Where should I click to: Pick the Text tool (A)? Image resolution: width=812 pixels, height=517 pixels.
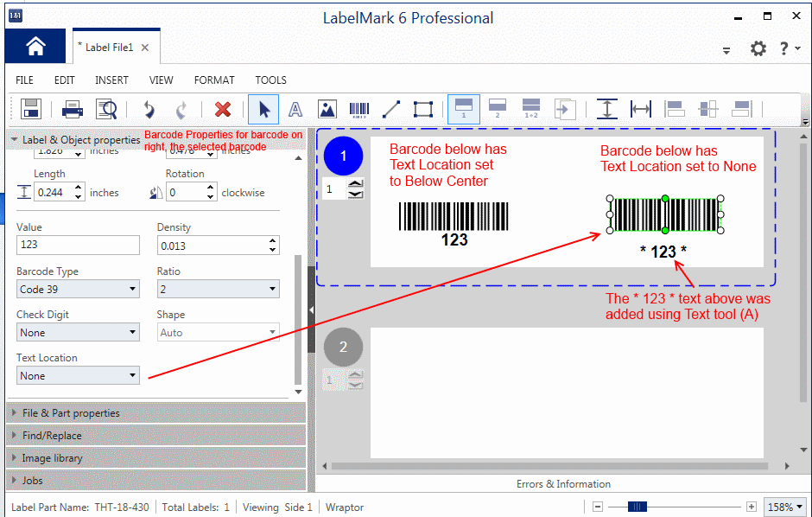click(295, 109)
